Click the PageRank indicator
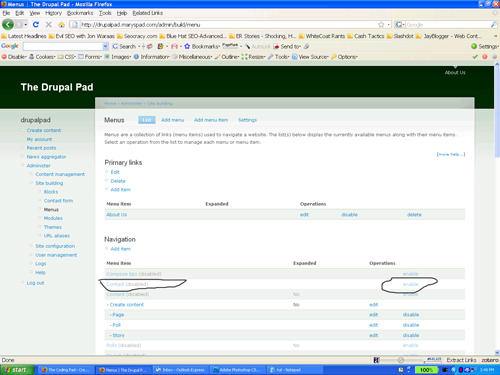The width and height of the screenshot is (500, 375). pyautogui.click(x=230, y=46)
